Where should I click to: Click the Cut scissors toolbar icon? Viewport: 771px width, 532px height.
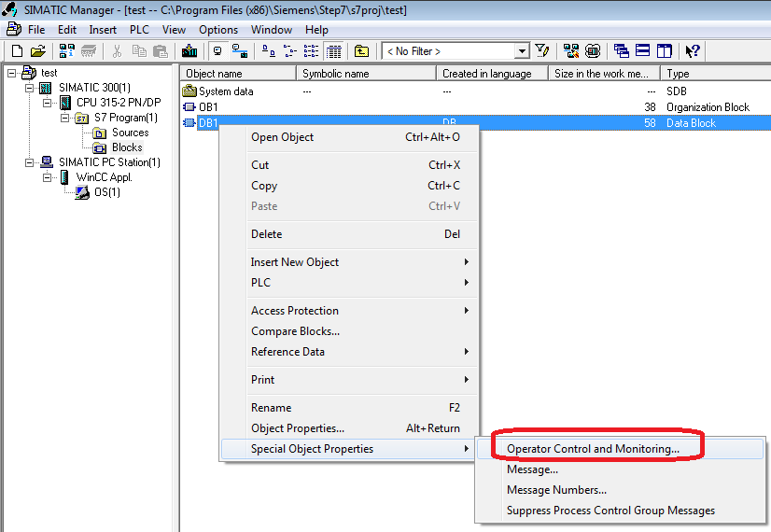point(117,51)
